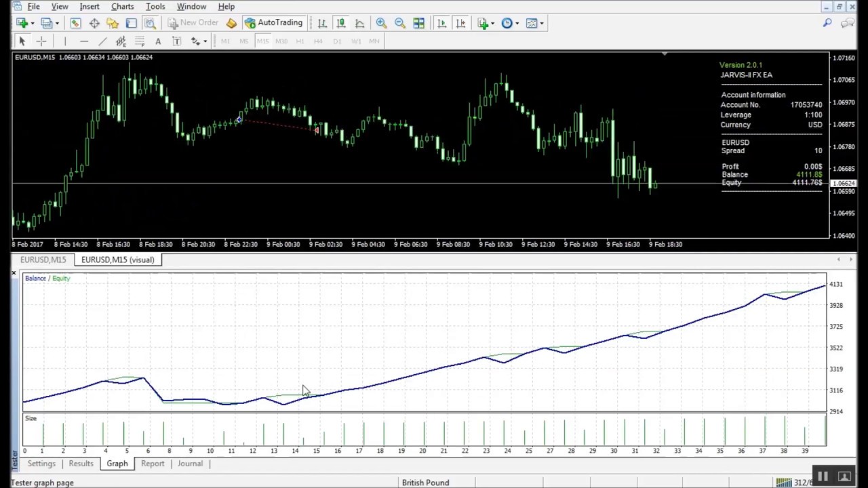Switch to candlestick chart view
The image size is (868, 488).
point(341,23)
